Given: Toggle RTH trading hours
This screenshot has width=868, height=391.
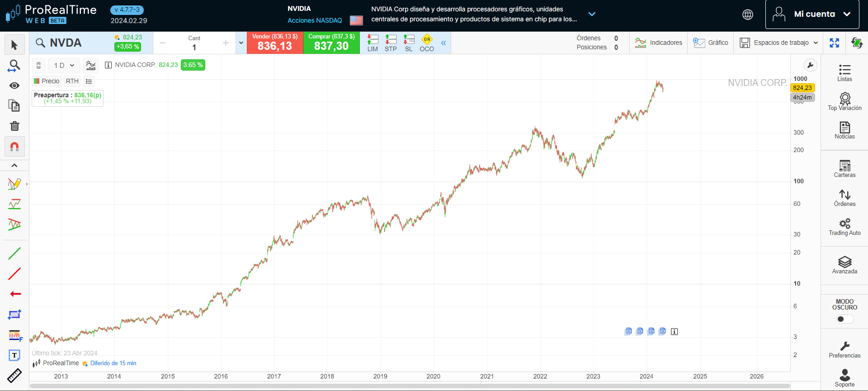Looking at the screenshot, I should click(72, 81).
